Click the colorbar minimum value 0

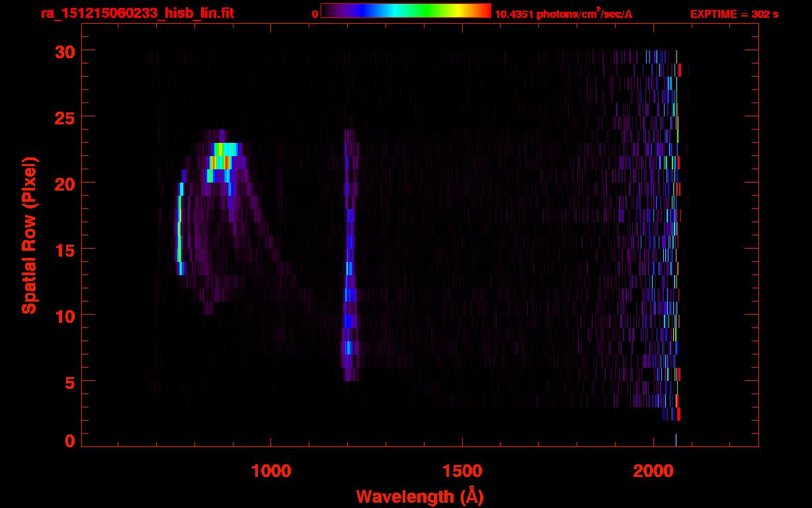315,14
